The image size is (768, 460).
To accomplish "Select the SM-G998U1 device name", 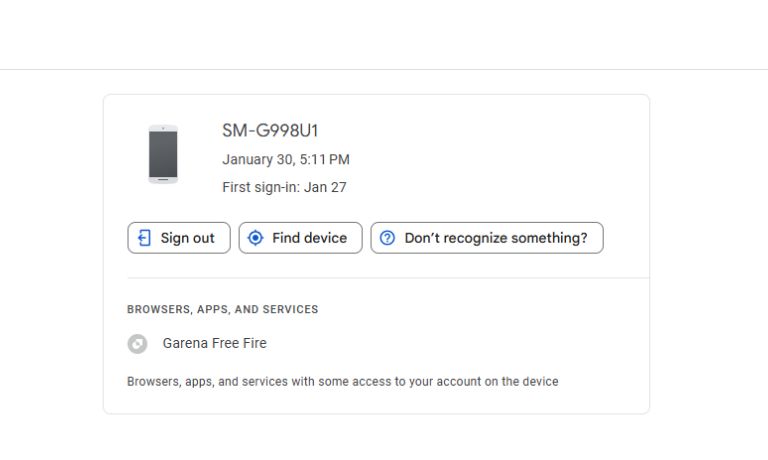I will pyautogui.click(x=270, y=131).
